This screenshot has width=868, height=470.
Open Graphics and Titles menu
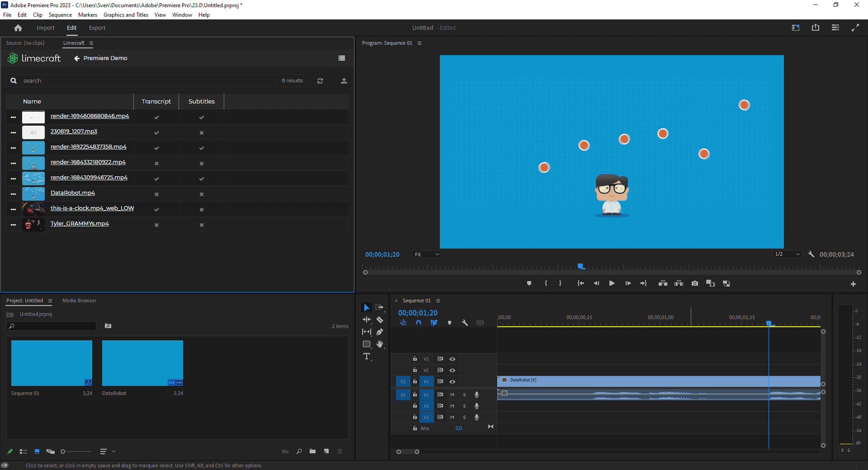[x=126, y=15]
